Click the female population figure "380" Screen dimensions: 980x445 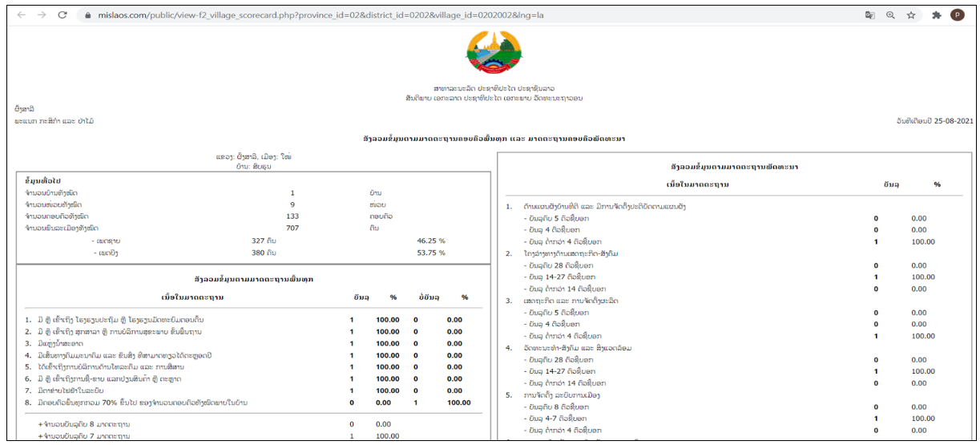(x=258, y=252)
